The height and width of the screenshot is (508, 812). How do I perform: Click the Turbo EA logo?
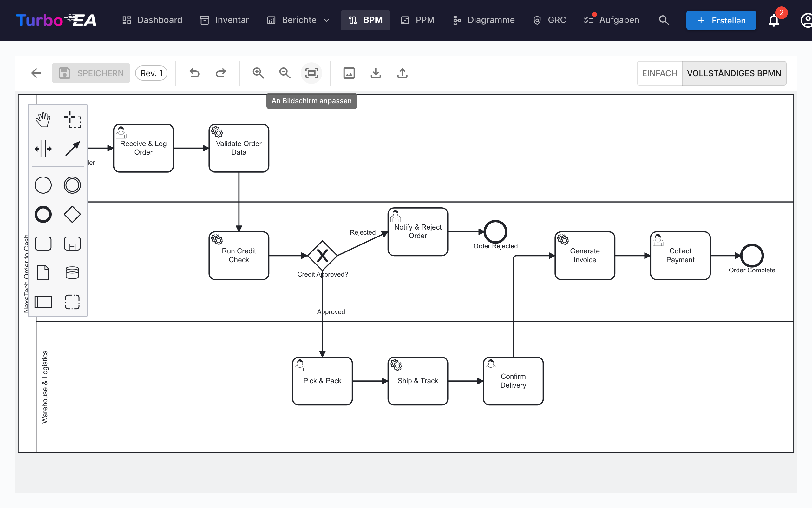pyautogui.click(x=56, y=20)
